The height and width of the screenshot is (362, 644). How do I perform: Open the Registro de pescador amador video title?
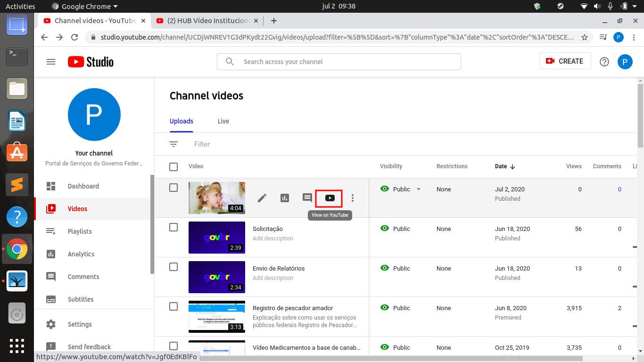pyautogui.click(x=293, y=308)
